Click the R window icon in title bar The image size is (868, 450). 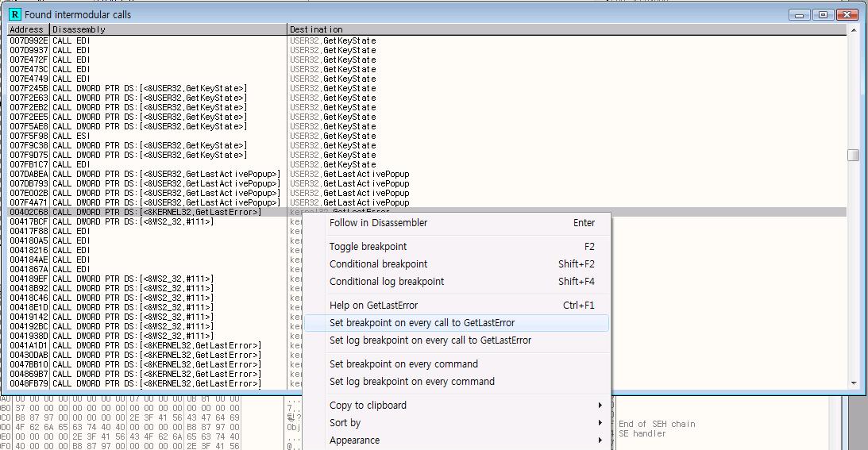coord(15,14)
